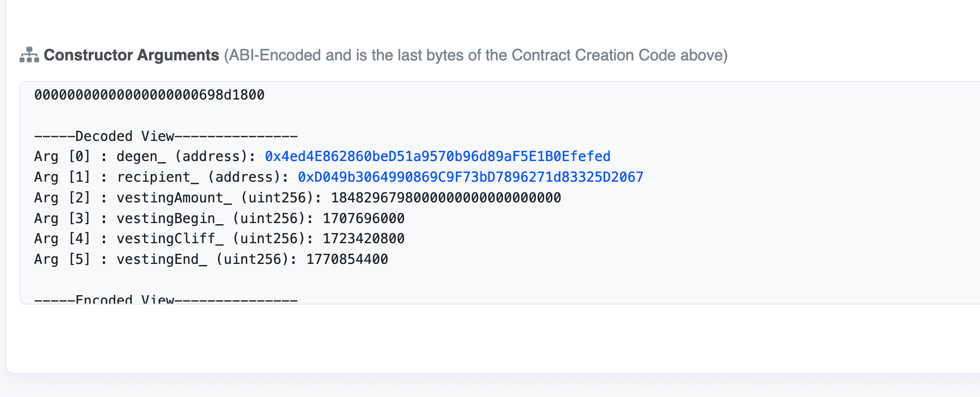Click the Constructor Arguments hierarchy icon
The width and height of the screenshot is (980, 397).
29,55
